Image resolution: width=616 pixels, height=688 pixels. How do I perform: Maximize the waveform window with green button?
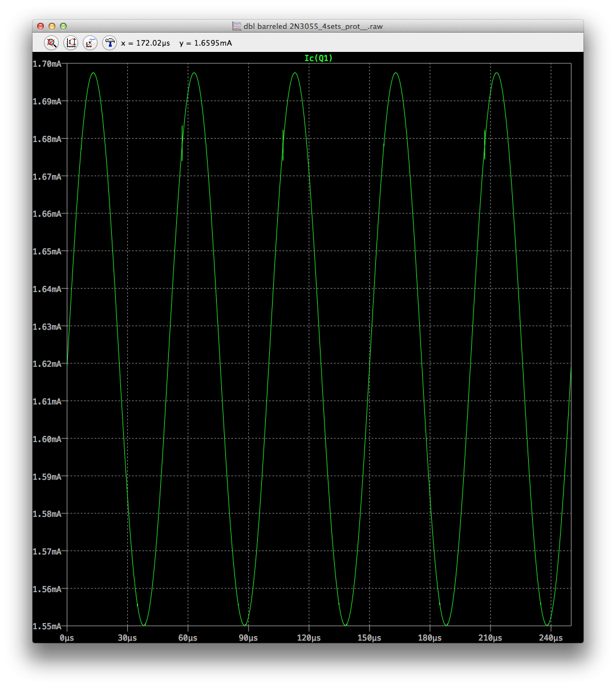click(63, 26)
